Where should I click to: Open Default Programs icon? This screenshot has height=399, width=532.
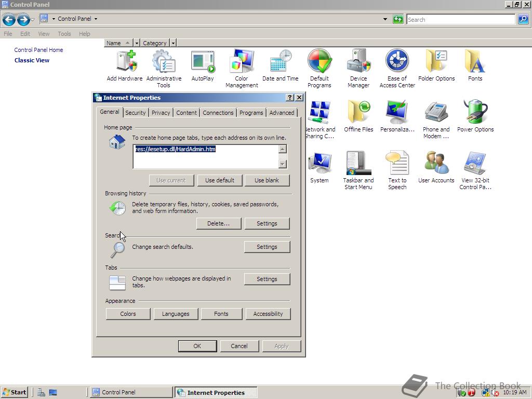[x=320, y=69]
